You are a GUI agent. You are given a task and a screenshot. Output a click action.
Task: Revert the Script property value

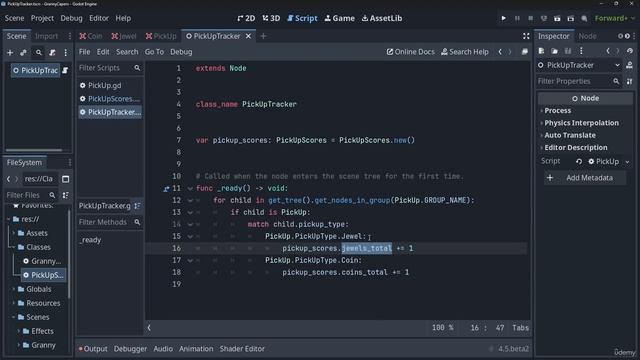(x=579, y=162)
